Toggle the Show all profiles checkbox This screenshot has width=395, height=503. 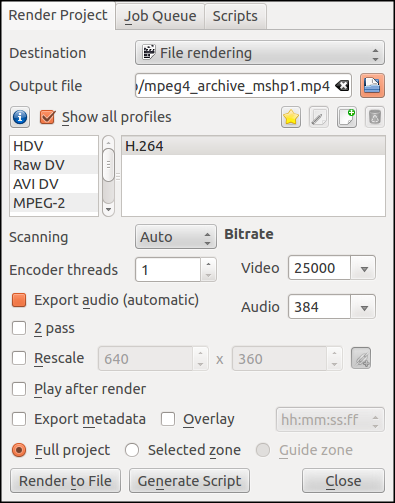pyautogui.click(x=47, y=117)
